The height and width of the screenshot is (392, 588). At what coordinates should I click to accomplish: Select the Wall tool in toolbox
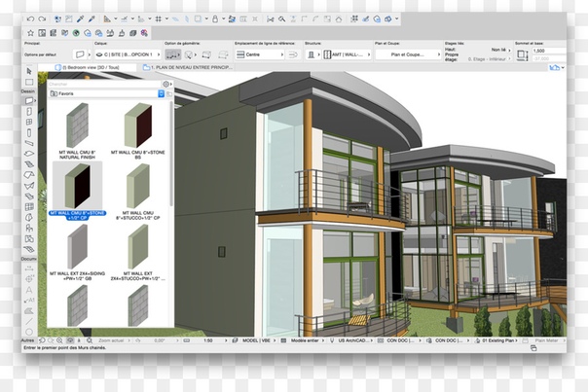coord(29,100)
